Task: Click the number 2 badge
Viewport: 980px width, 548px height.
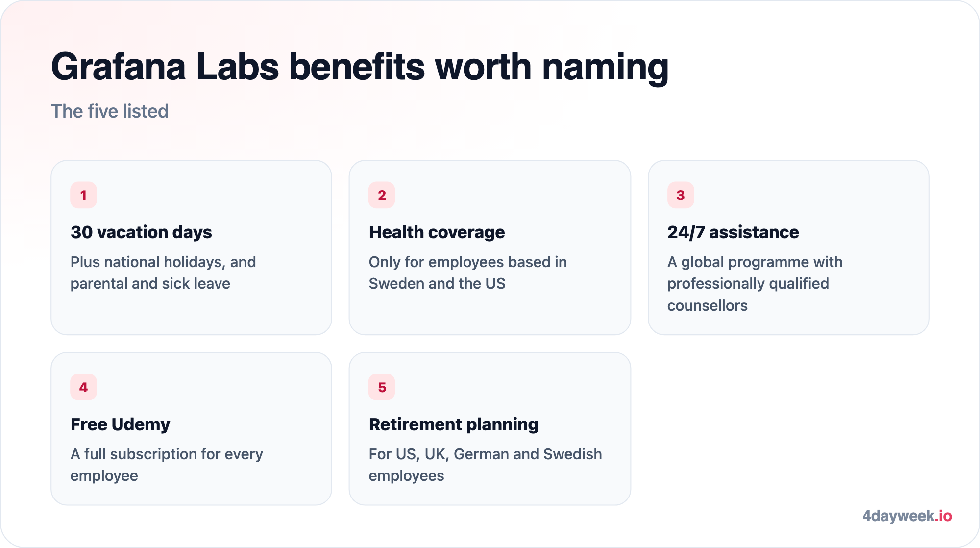Action: pos(382,195)
